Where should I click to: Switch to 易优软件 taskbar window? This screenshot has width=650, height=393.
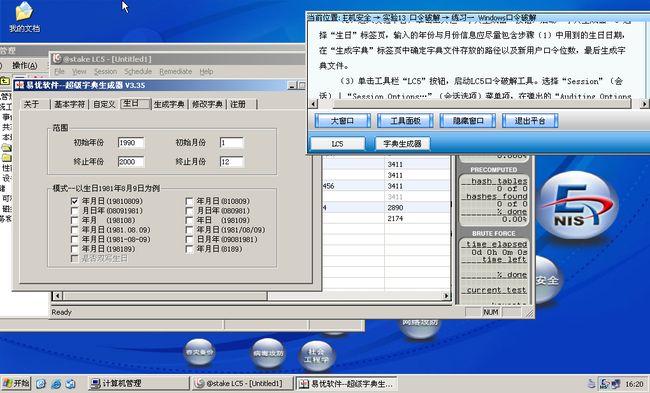[x=347, y=383]
